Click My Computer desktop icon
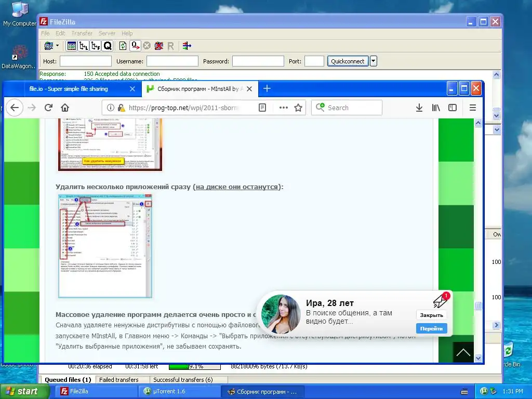The height and width of the screenshot is (399, 532). tap(19, 14)
